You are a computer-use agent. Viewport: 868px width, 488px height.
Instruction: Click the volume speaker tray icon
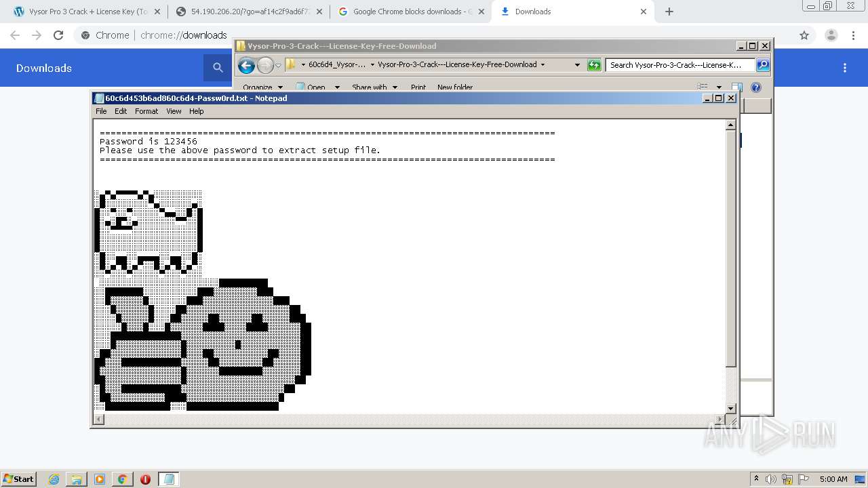coord(771,479)
